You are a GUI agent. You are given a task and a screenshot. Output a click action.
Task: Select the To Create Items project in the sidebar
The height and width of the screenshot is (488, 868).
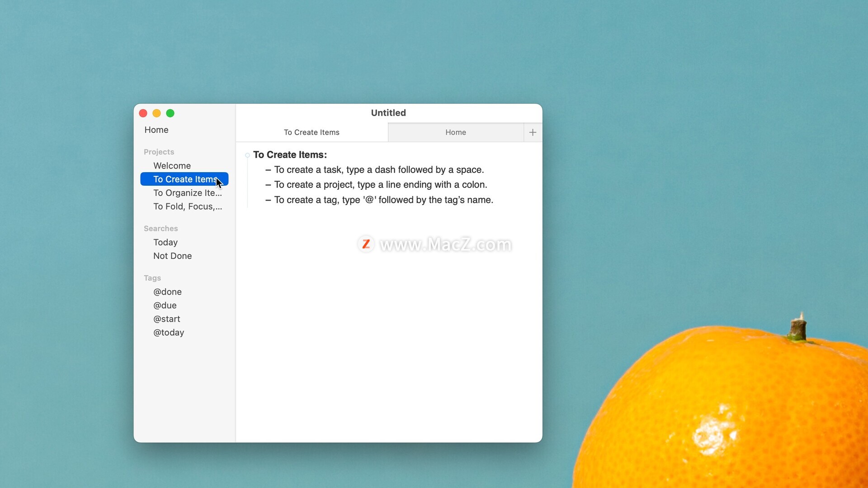pyautogui.click(x=184, y=179)
